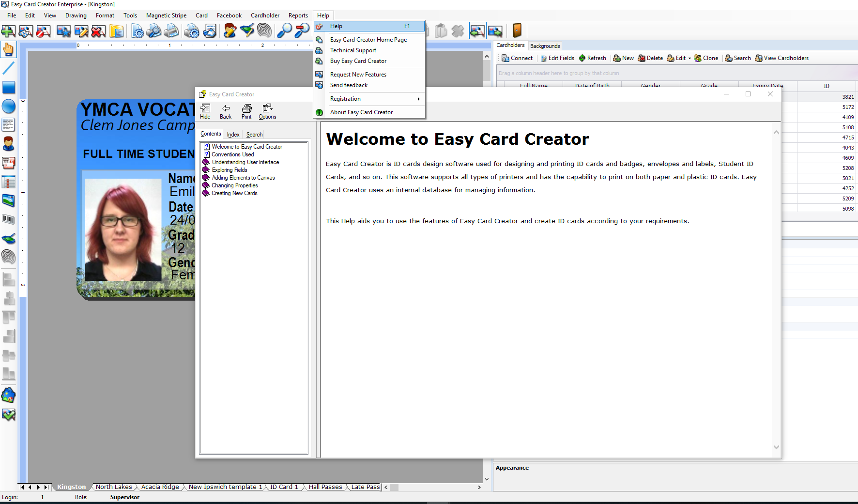Click the HTML export toolbar icon
This screenshot has height=504, width=858.
pyautogui.click(x=210, y=31)
